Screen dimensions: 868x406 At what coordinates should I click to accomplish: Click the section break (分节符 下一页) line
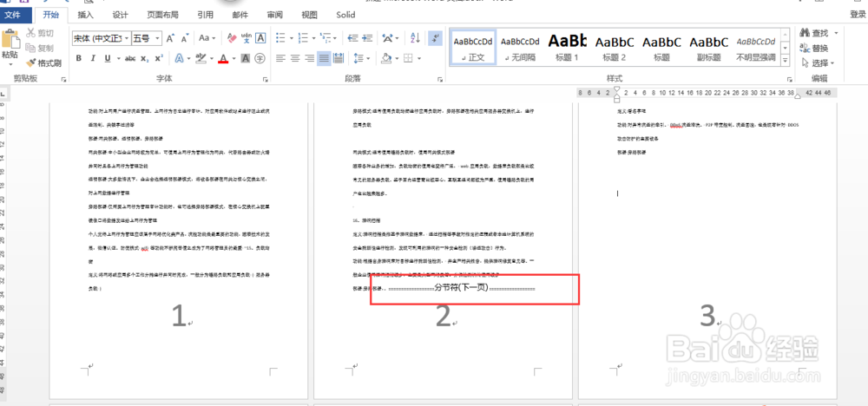coord(461,288)
